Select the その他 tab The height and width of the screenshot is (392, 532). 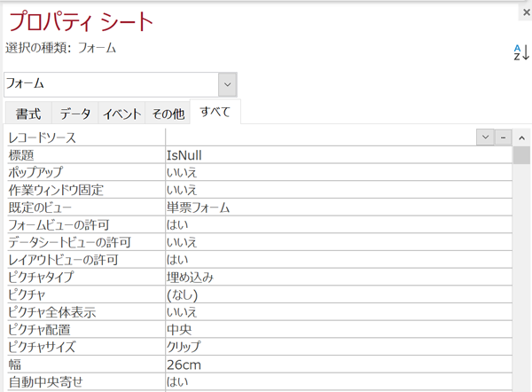point(168,114)
